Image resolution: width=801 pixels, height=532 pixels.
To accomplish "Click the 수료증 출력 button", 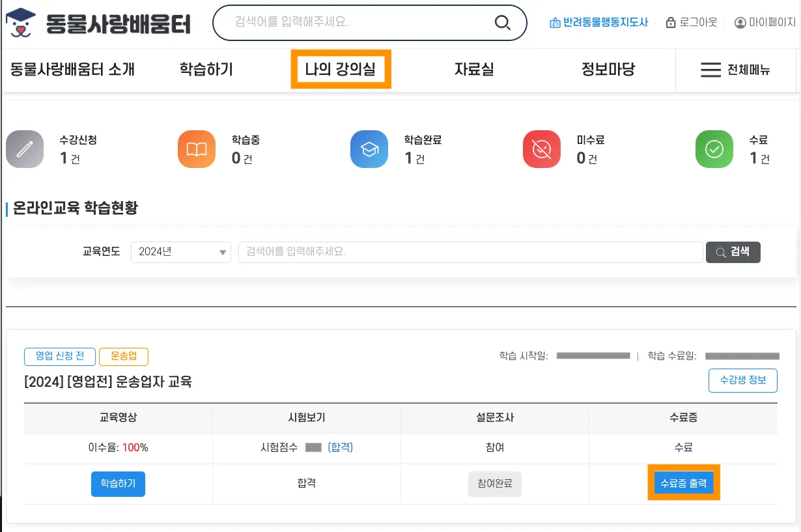I will coord(684,484).
